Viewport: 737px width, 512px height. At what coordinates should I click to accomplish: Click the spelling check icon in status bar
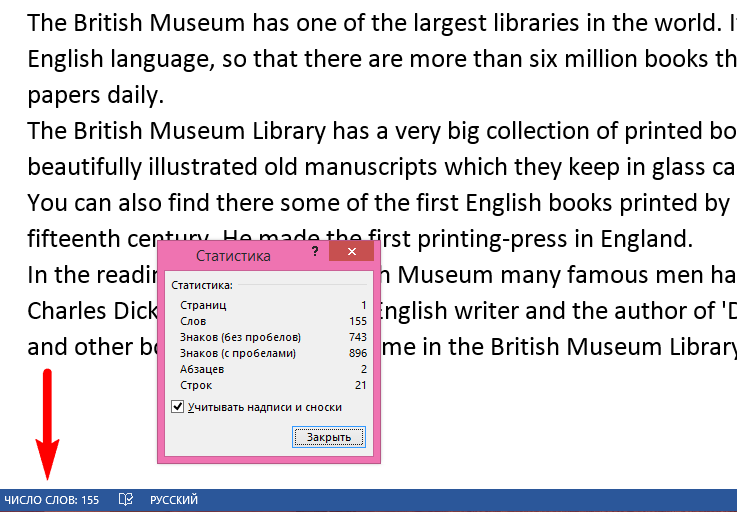(x=125, y=500)
